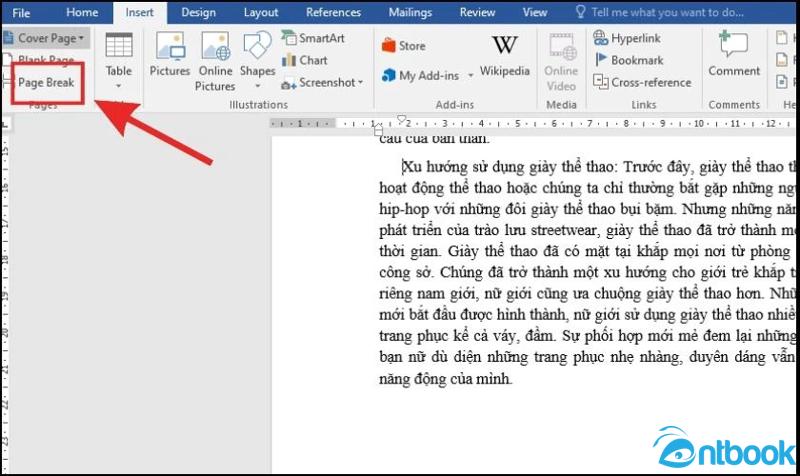Screen dimensions: 800x476
Task: Click the Page Break button
Action: click(x=46, y=82)
